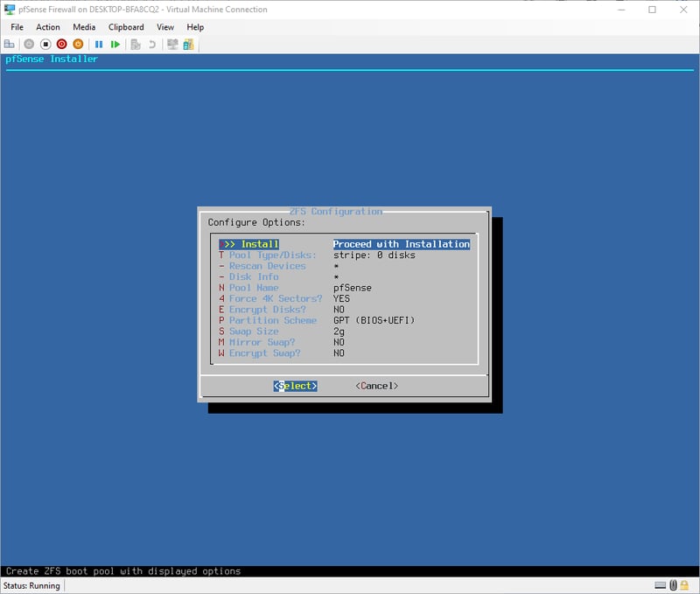
Task: Click the keyboard icon in status bar
Action: (660, 585)
